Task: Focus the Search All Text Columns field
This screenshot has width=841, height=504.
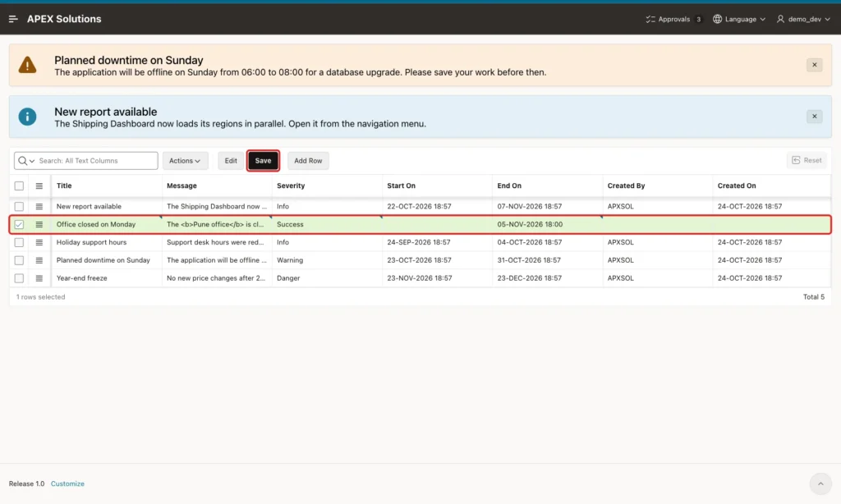Action: click(97, 160)
